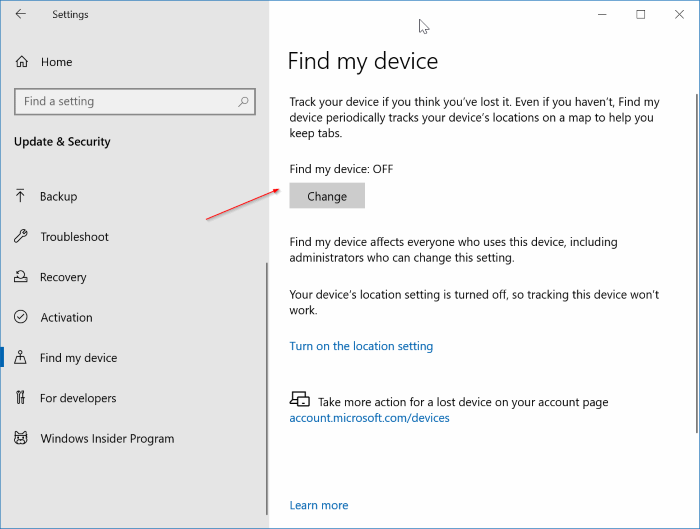Screen dimensions: 700x529
Task: Click the For developers tools icon
Action: coord(21,397)
